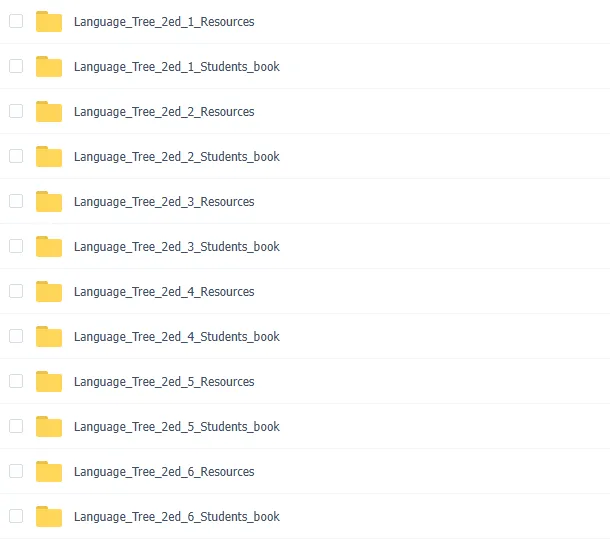The image size is (610, 549).
Task: Tick the checkbox for Language_Tree_2ed_4_Resources
Action: 16,291
